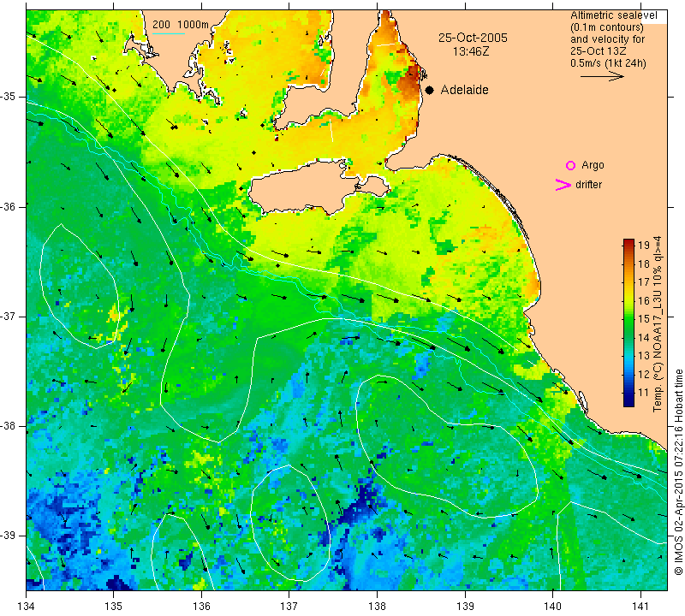Click the -35 latitude axis label
Viewport: 685px width, 616px height.
pyautogui.click(x=8, y=97)
